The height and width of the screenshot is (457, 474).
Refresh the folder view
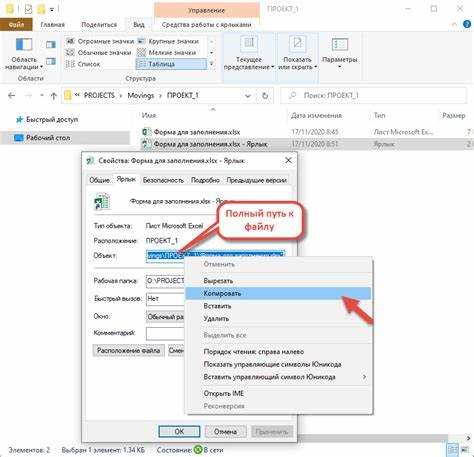pos(265,96)
